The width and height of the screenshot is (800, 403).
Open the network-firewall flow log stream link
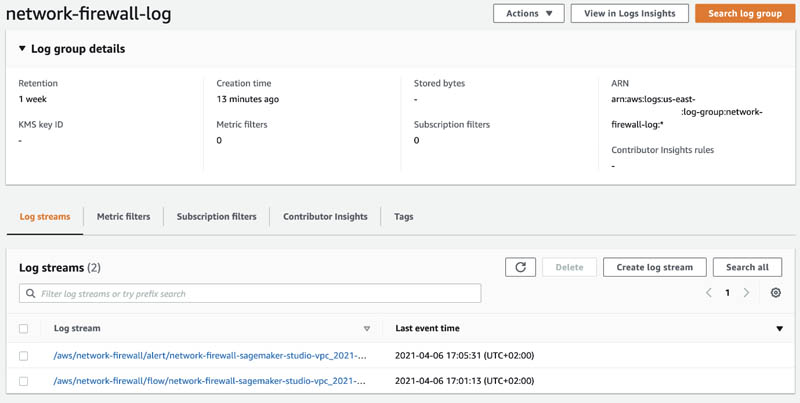click(x=210, y=381)
